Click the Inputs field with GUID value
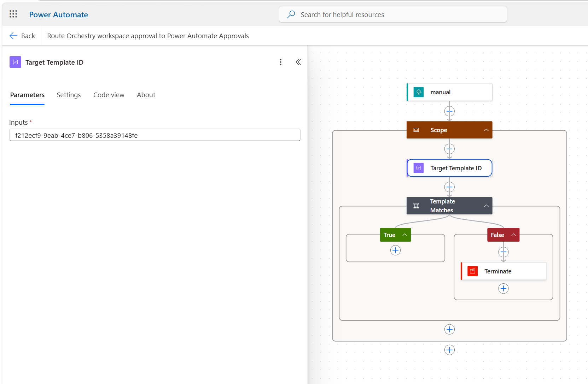Screen dimensions: 588x384 pos(155,135)
